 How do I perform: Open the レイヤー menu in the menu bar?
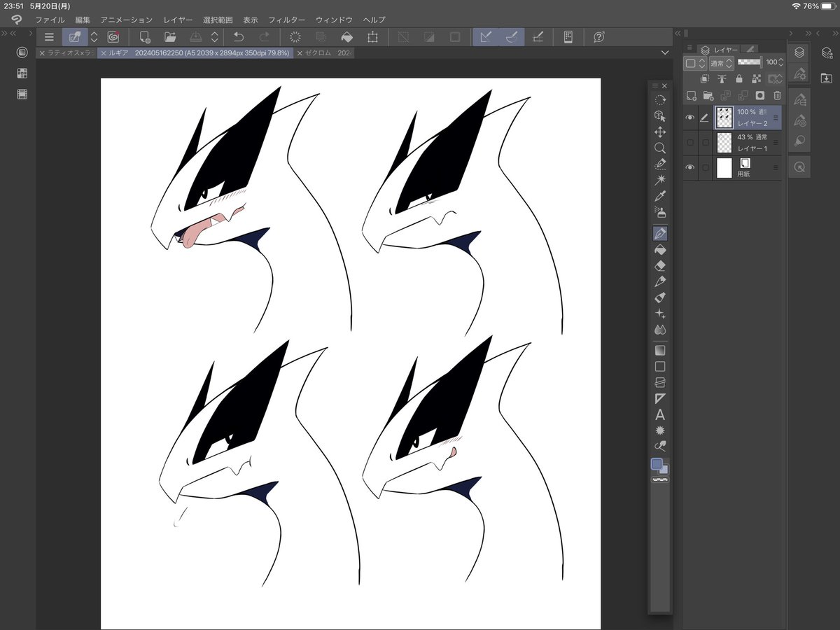coord(178,20)
